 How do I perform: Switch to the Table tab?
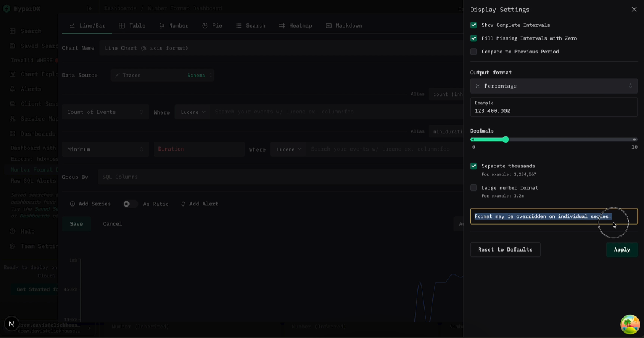(133, 25)
